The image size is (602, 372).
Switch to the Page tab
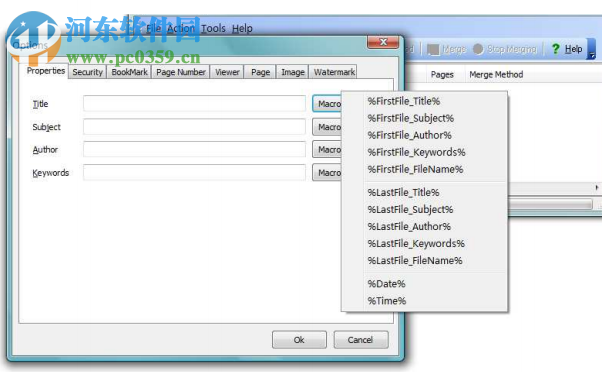tap(260, 72)
